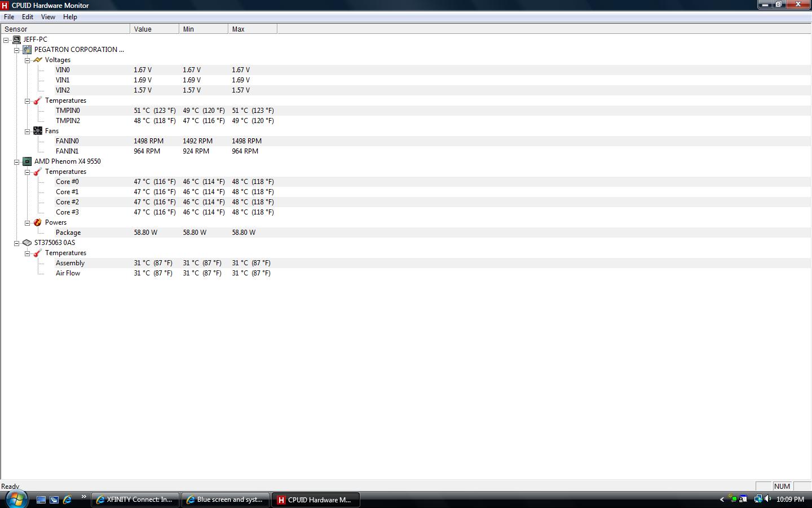Click the volume speaker tray icon
812x508 pixels.
768,499
